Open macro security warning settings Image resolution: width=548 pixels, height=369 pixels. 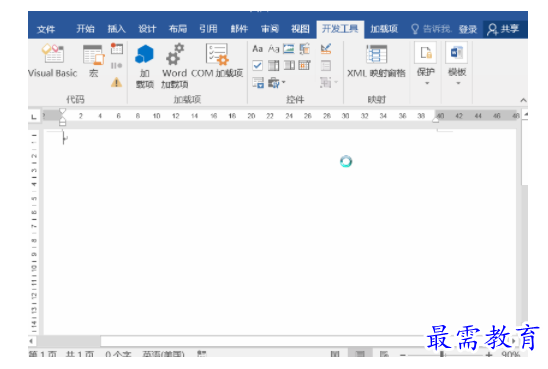(x=116, y=82)
